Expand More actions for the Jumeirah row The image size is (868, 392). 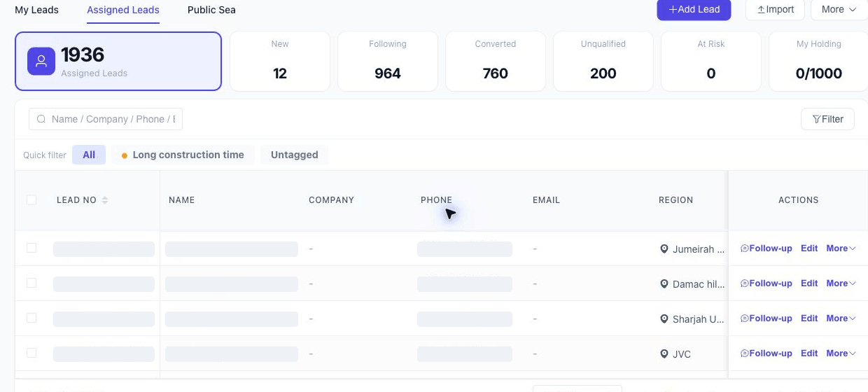point(841,248)
